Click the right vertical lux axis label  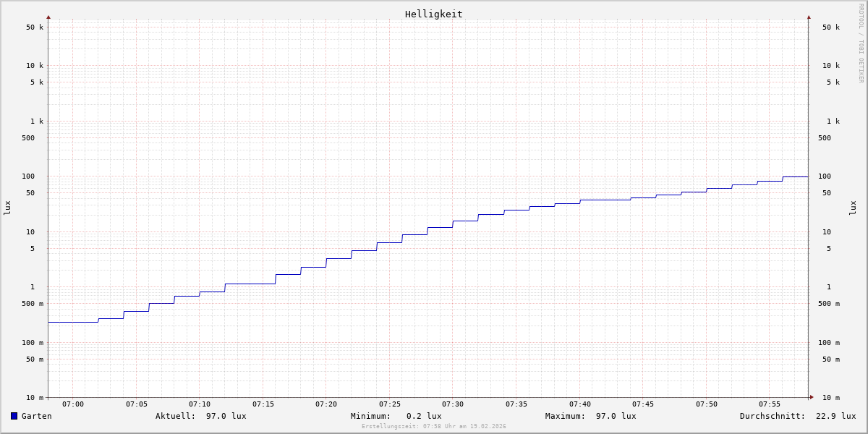(853, 208)
